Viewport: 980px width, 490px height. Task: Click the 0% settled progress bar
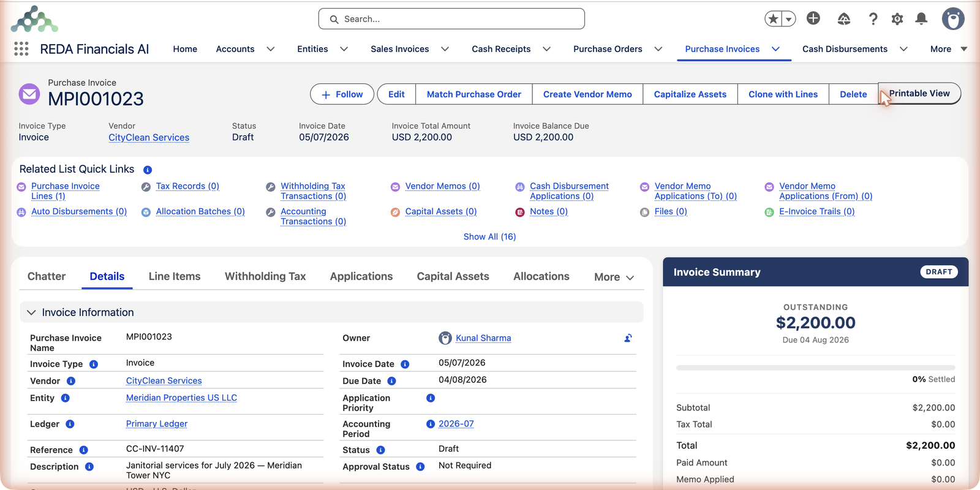coord(815,367)
